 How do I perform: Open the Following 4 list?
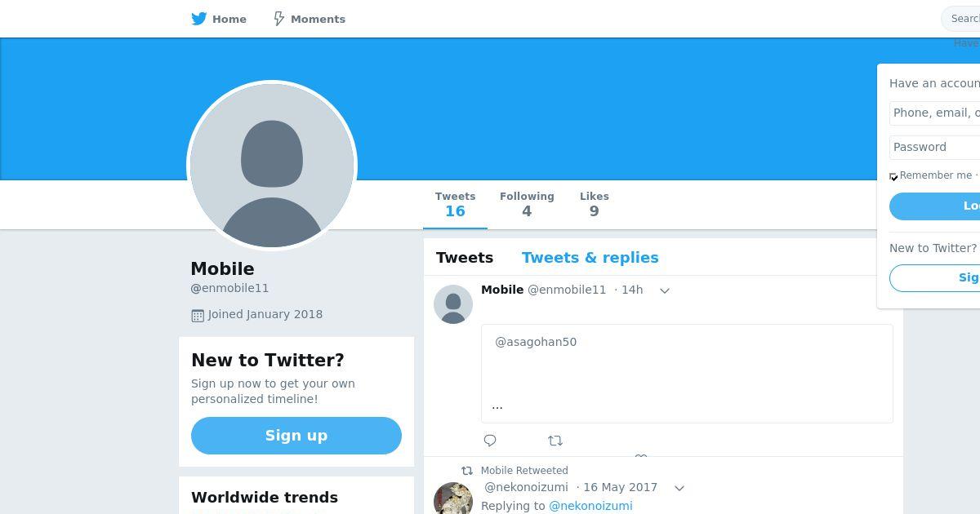tap(527, 205)
